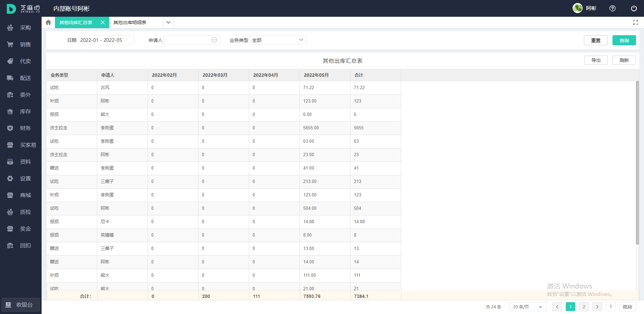Click the 213.00 value cell
The height and width of the screenshot is (314, 644).
[325, 182]
